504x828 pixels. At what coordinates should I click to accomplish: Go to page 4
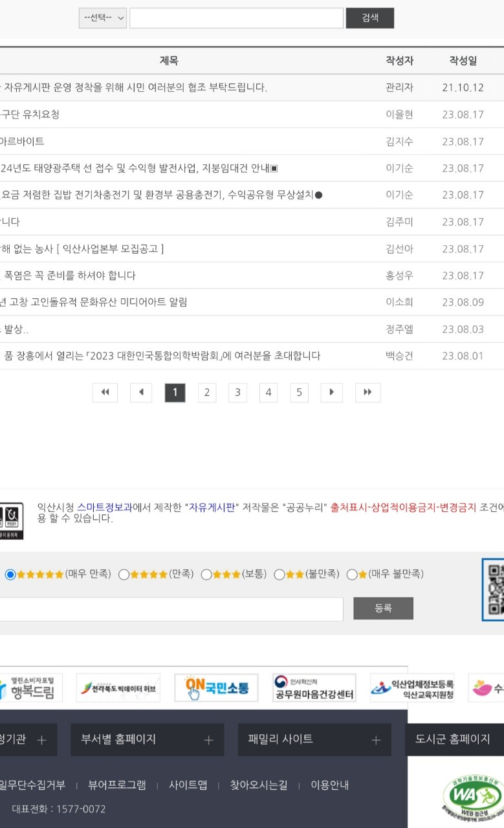pos(268,393)
